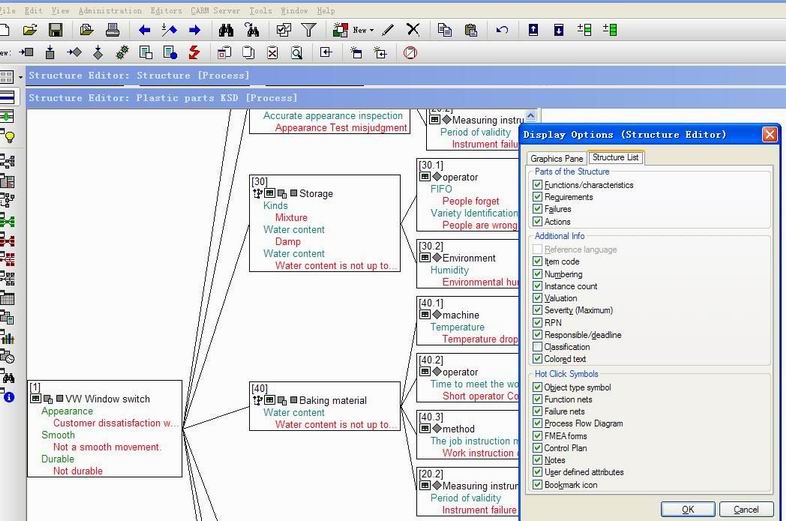Open the New dropdown arrow
The height and width of the screenshot is (521, 786).
point(371,31)
